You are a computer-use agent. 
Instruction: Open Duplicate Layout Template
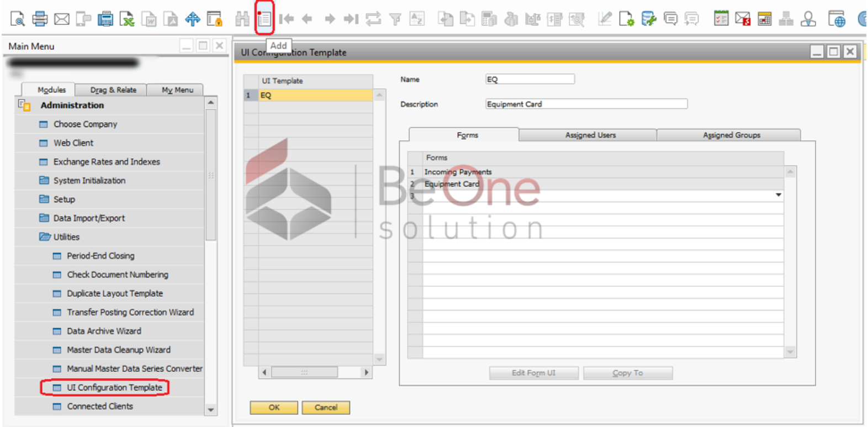click(115, 293)
